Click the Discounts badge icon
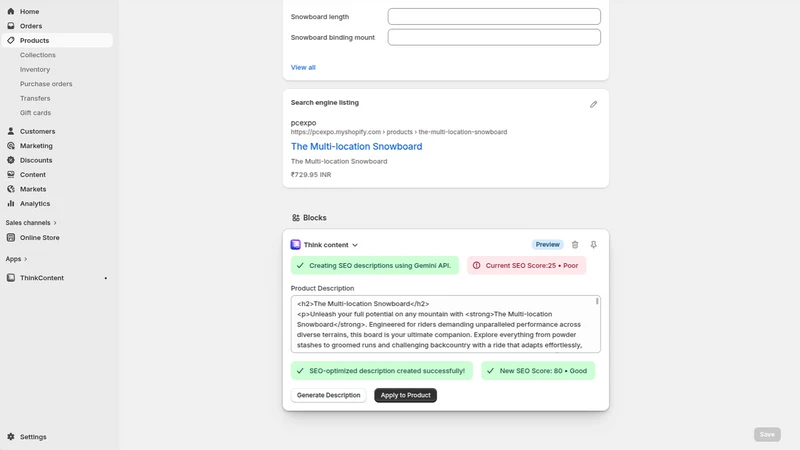Screen dimensions: 800x450 11,160
